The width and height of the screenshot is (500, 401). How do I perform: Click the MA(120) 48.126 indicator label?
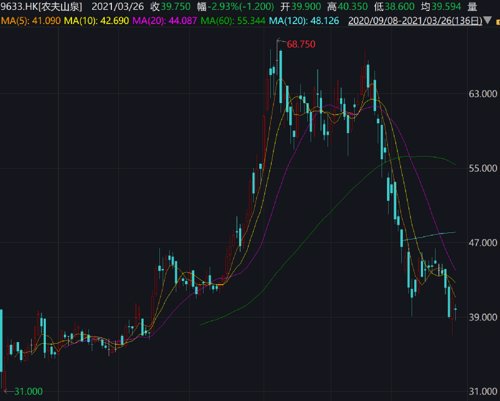(304, 21)
